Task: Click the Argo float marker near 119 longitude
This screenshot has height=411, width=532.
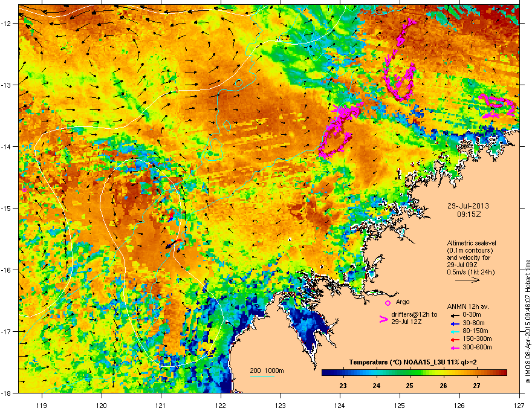Action: pyautogui.click(x=24, y=190)
